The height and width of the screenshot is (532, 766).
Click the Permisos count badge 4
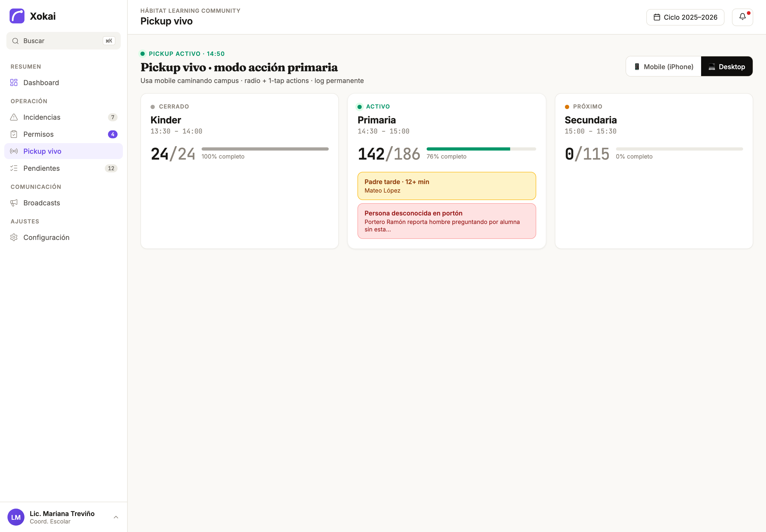(x=113, y=134)
